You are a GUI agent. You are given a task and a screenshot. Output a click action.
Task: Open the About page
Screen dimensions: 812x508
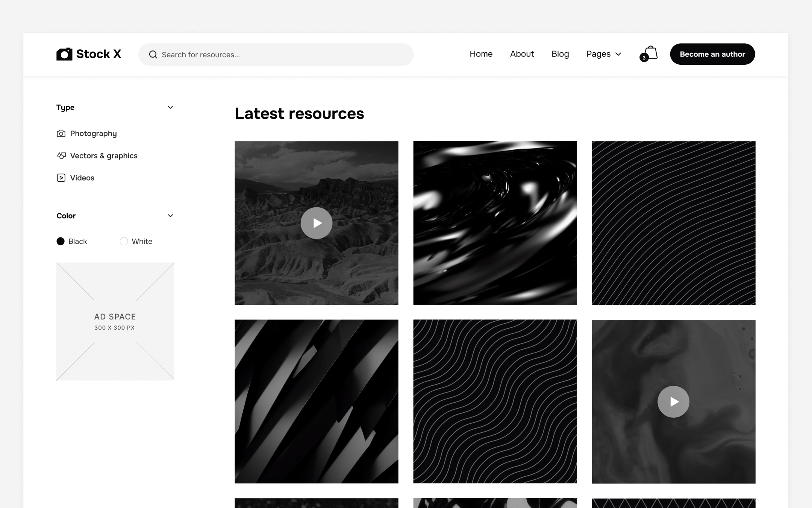(x=522, y=54)
